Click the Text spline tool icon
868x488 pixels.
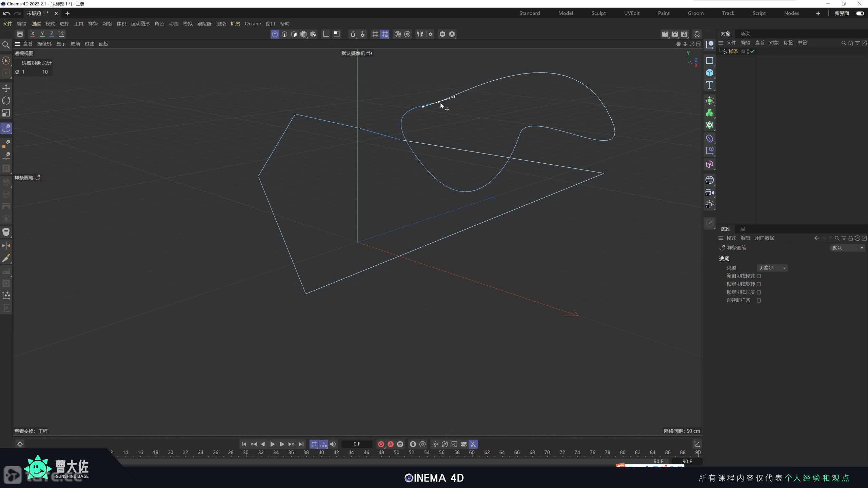tap(710, 85)
